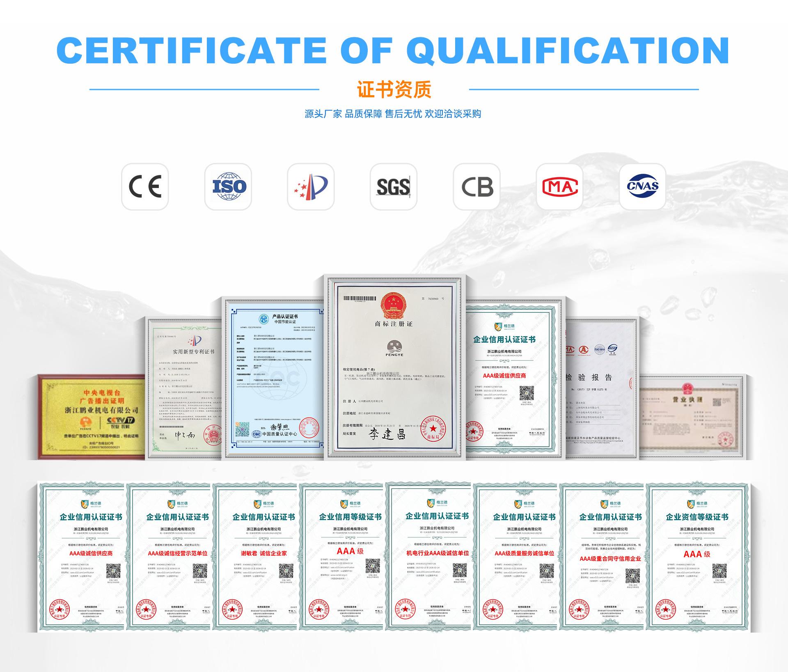View the 谢敏君 诚信企业家 certificate
The height and width of the screenshot is (672, 788).
click(x=254, y=557)
